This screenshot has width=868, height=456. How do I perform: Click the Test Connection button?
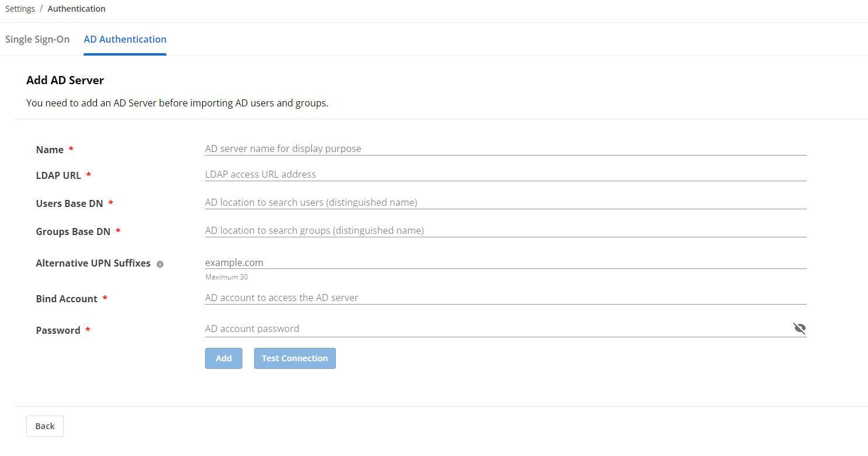295,358
